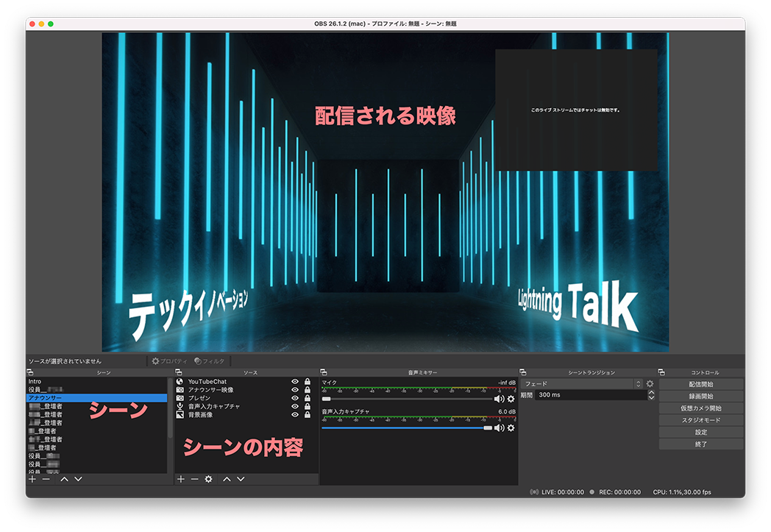The height and width of the screenshot is (532, 771).
Task: Move selected scene up in シーン list
Action: (x=64, y=479)
